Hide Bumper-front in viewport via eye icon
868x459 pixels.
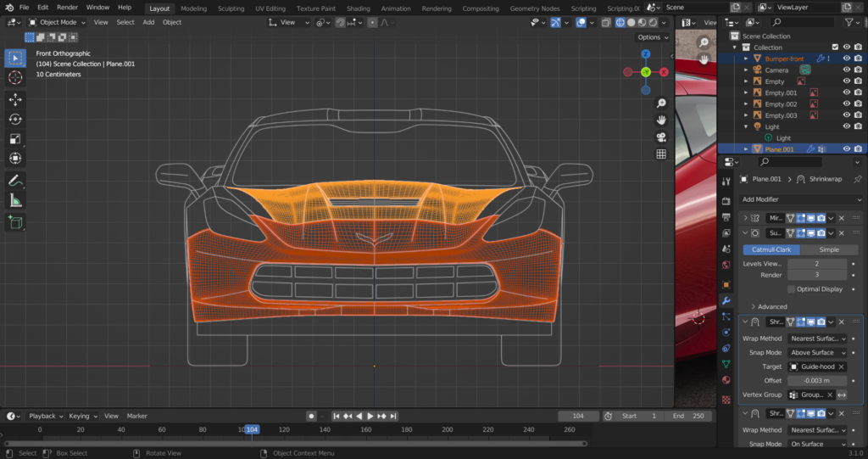(847, 59)
